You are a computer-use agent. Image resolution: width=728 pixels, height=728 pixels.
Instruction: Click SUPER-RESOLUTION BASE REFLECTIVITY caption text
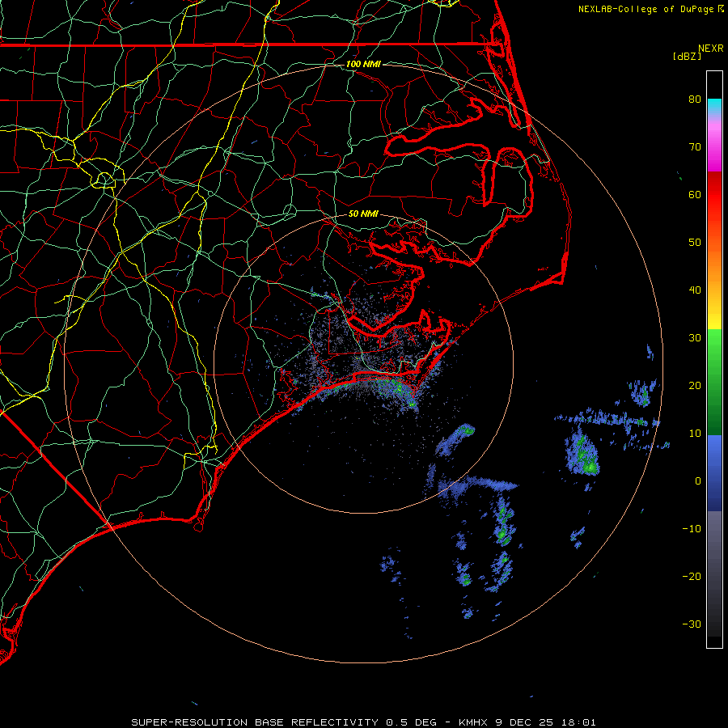click(x=255, y=722)
